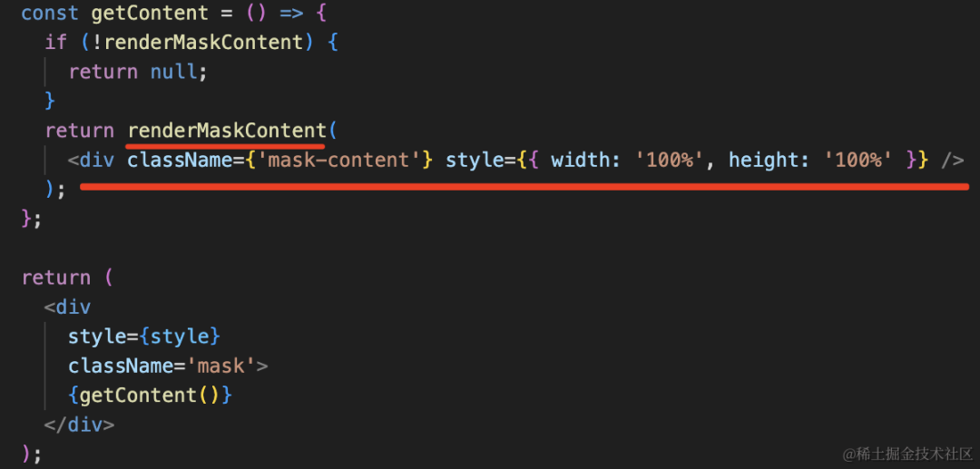Click the closing '</div>' tag
The width and height of the screenshot is (980, 469).
point(79,425)
